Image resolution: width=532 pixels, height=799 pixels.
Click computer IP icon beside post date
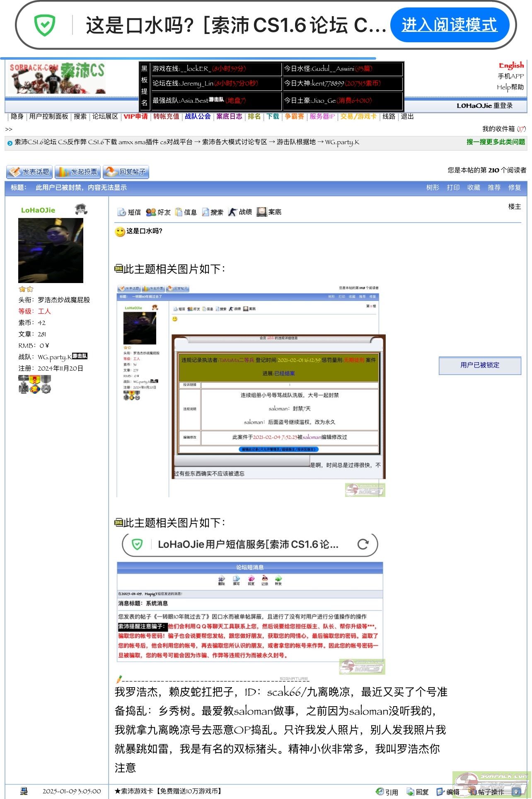point(24,791)
